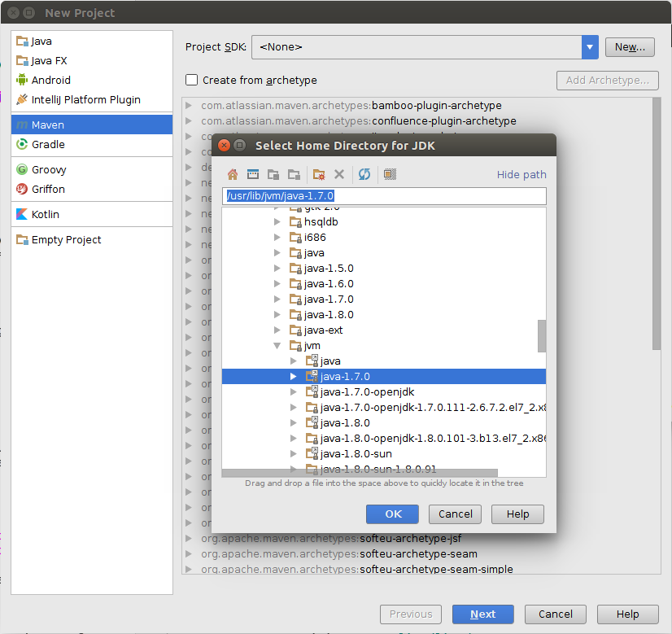
Task: Select the Kotlin project type
Action: pos(92,214)
